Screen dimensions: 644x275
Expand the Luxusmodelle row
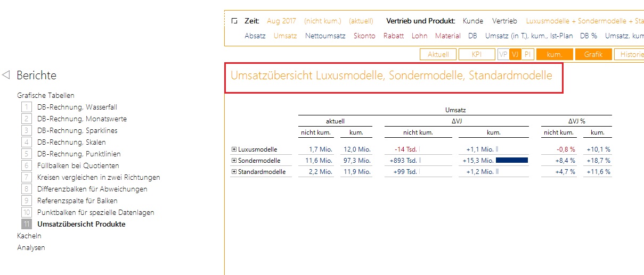coord(234,149)
